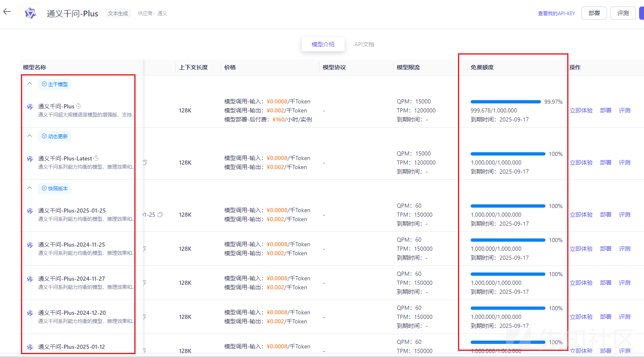644x357 pixels.
Task: Click the 模型限流 column header
Action: click(408, 67)
